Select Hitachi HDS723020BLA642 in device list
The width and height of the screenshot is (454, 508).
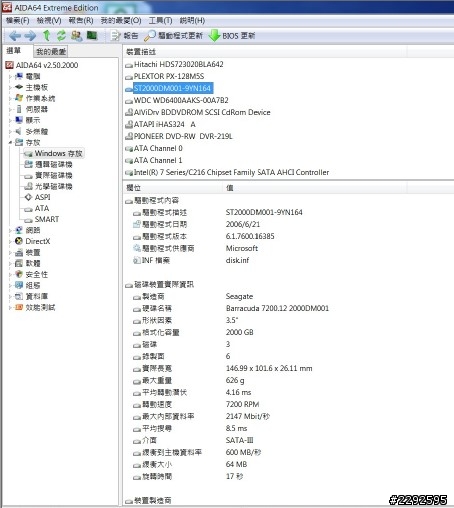[x=179, y=64]
